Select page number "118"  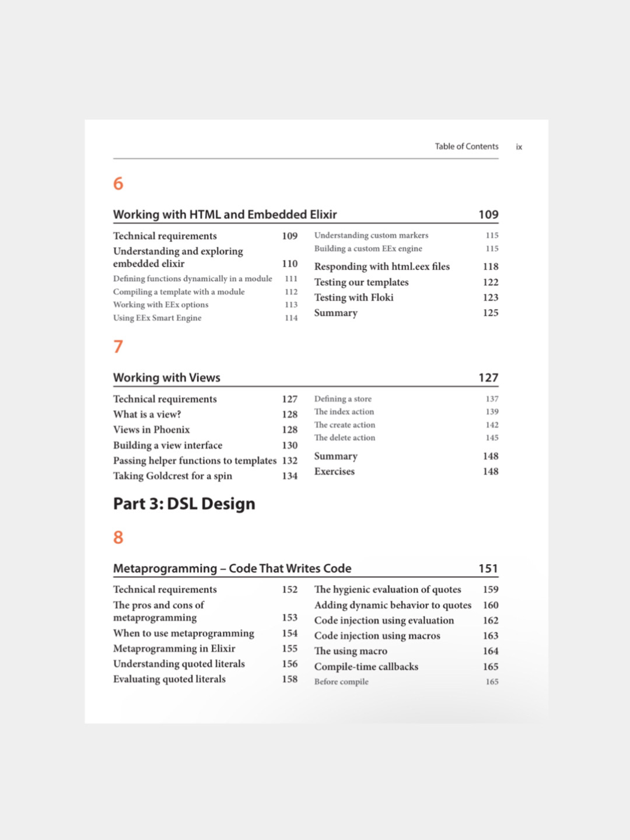point(491,267)
